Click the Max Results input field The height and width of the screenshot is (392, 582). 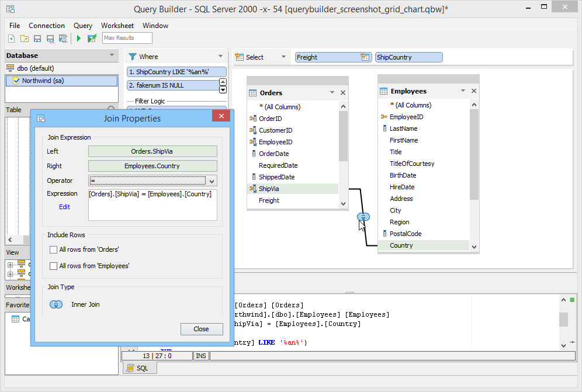(x=127, y=38)
